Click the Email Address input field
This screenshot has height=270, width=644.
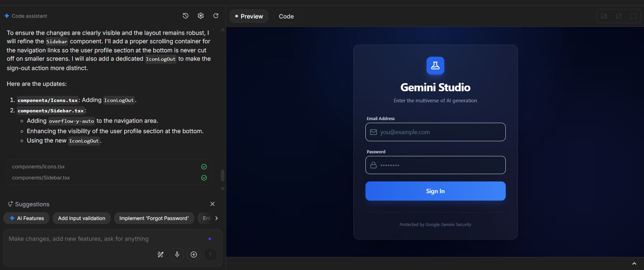point(435,132)
